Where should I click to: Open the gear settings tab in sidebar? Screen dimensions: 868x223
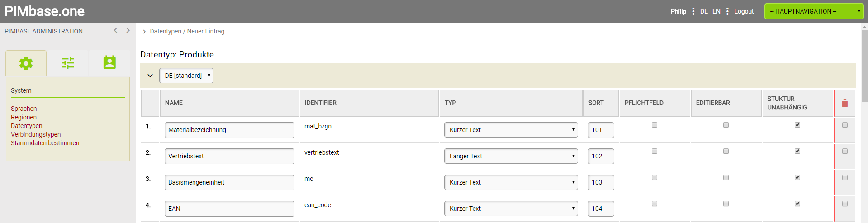point(26,63)
